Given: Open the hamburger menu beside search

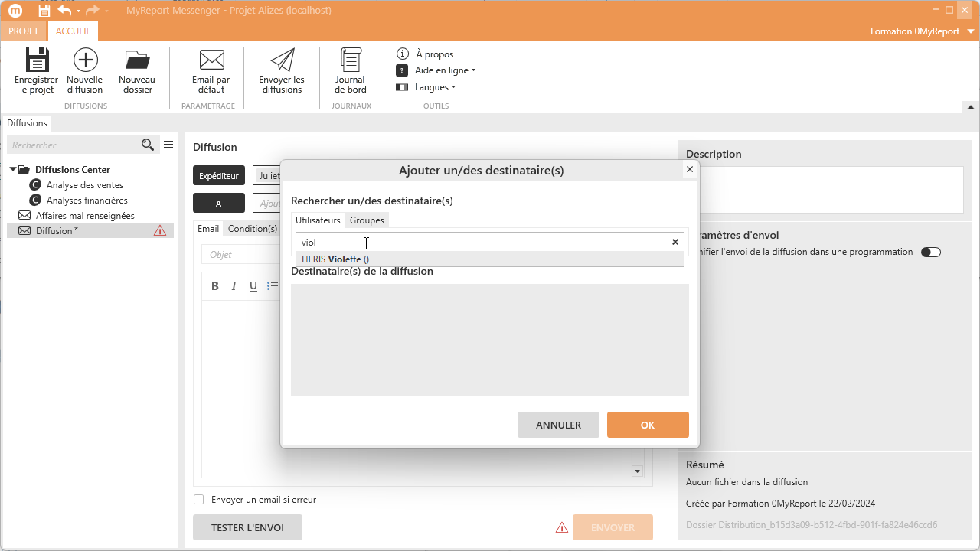Looking at the screenshot, I should tap(168, 145).
